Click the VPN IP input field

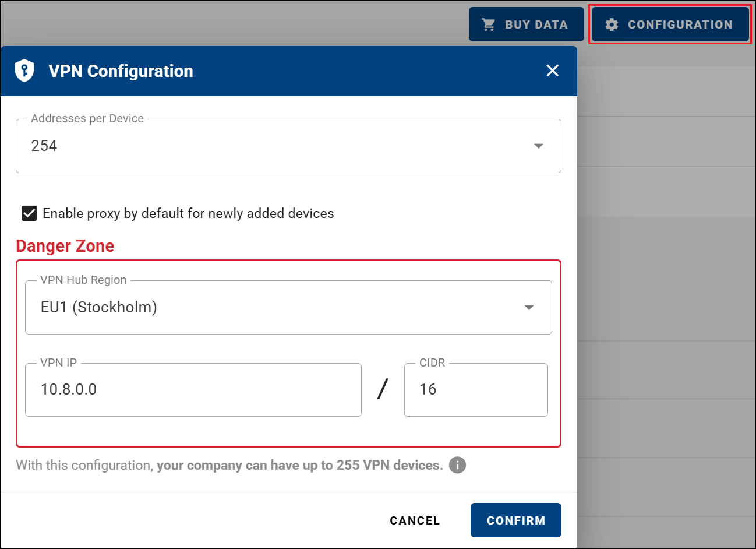(193, 389)
